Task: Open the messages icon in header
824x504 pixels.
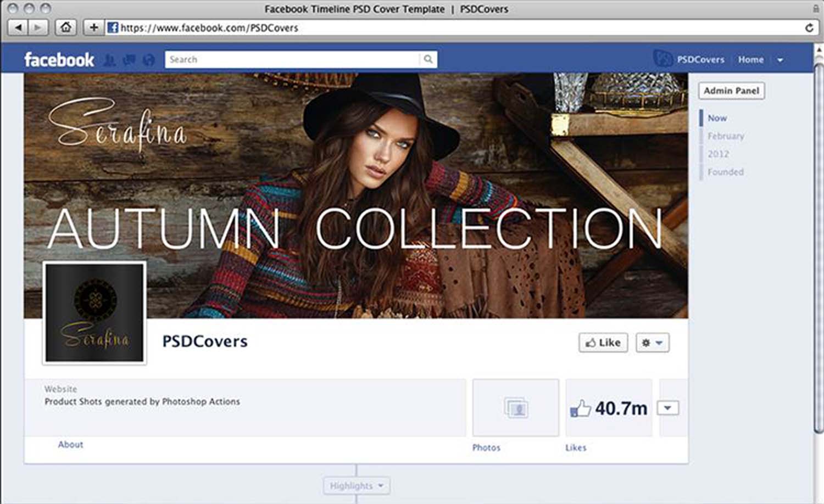Action: click(129, 60)
